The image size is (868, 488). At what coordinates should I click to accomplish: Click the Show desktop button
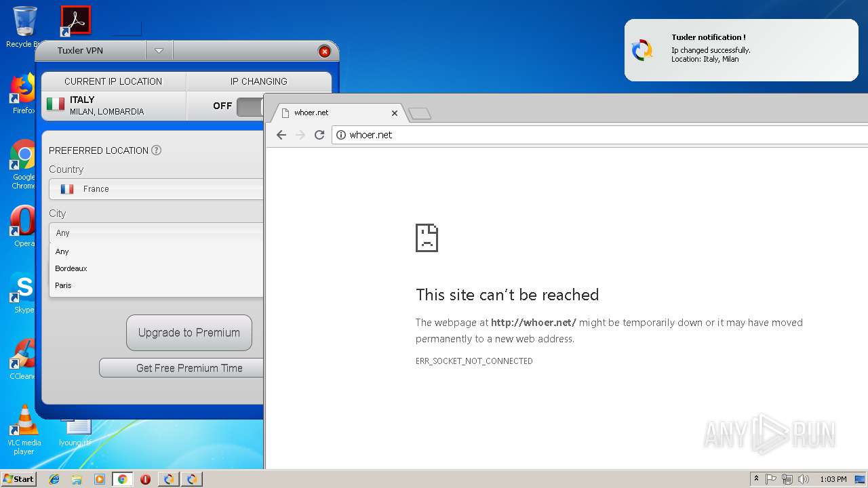pyautogui.click(x=861, y=479)
